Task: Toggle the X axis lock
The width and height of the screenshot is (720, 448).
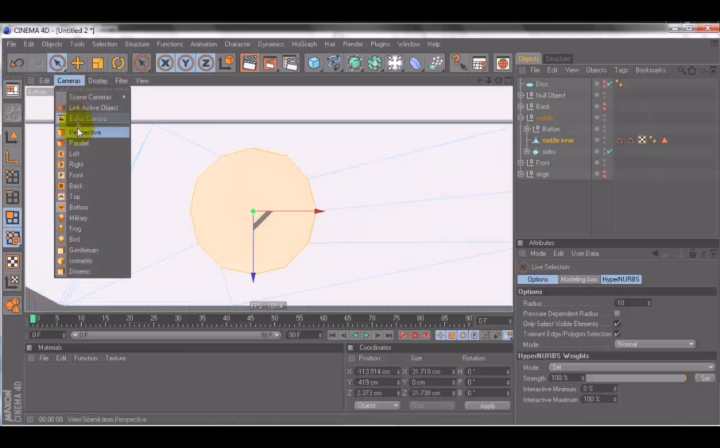Action: coord(165,63)
